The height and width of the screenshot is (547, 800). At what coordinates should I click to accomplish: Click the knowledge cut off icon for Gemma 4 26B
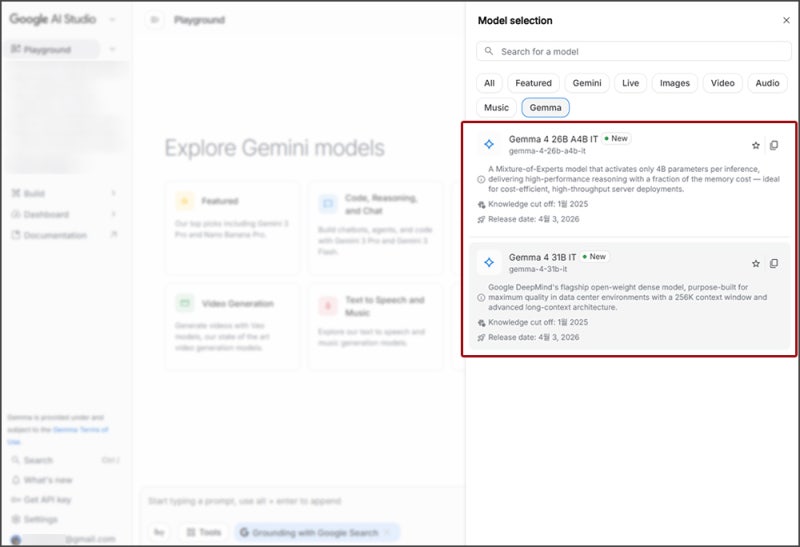(481, 205)
